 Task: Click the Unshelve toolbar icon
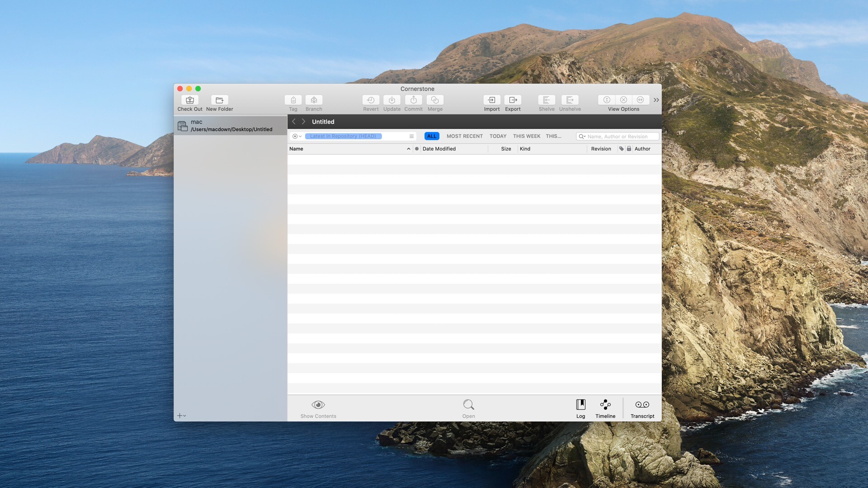(x=570, y=100)
